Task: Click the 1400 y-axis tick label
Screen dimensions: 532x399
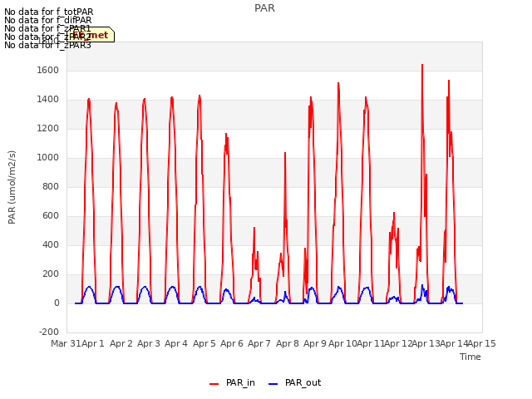Action: tap(48, 100)
